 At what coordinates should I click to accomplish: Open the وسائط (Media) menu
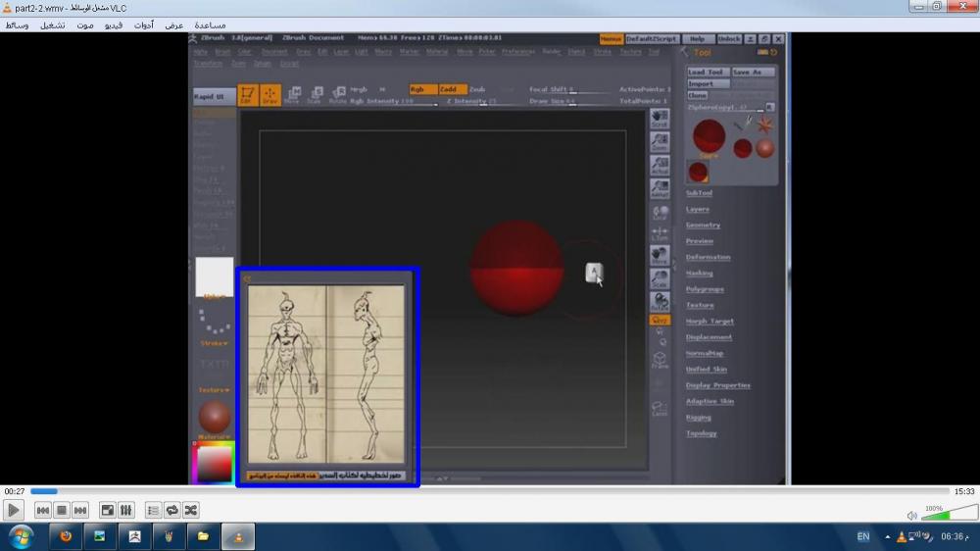tap(17, 25)
